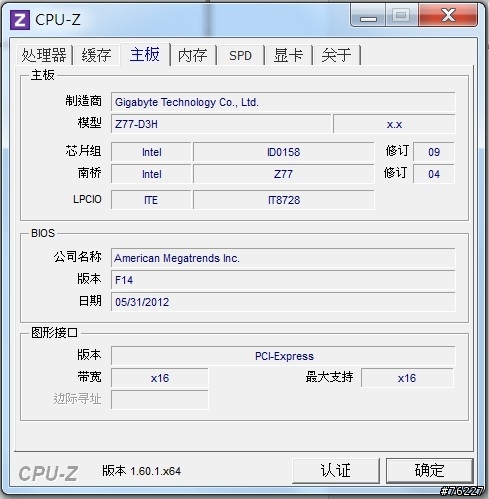Click the PCI-Express version field
The image size is (489, 499).
(283, 356)
